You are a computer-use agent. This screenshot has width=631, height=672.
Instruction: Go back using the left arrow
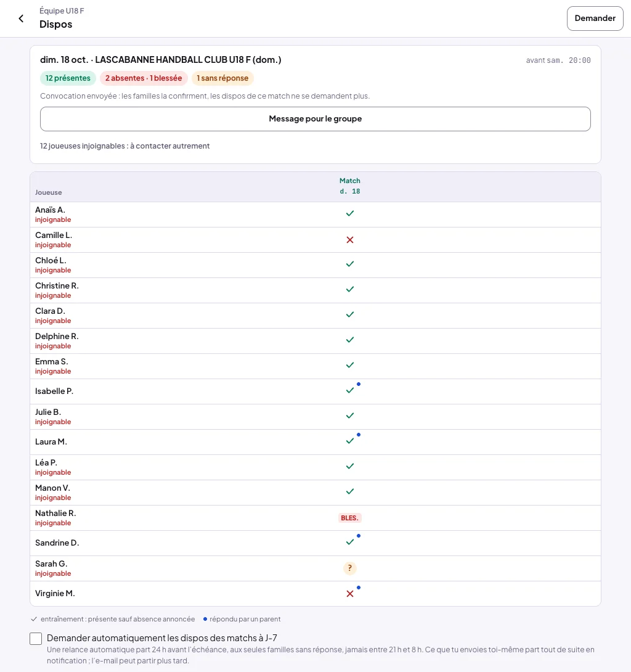(21, 18)
